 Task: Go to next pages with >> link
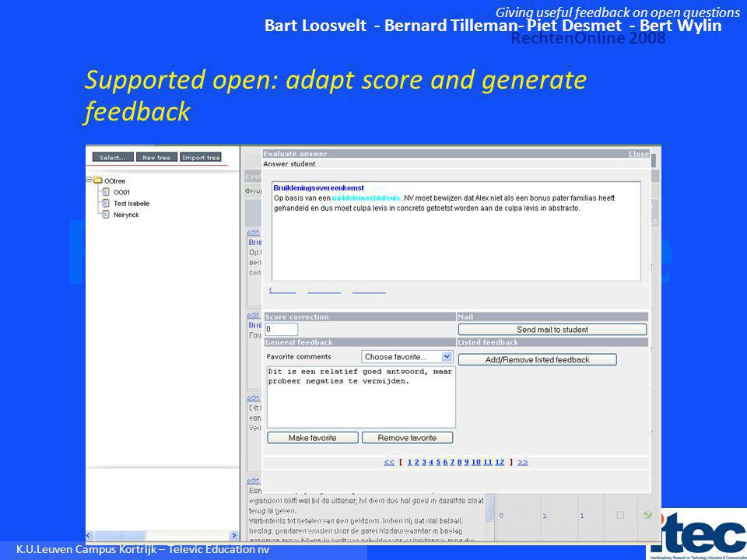coord(523,462)
